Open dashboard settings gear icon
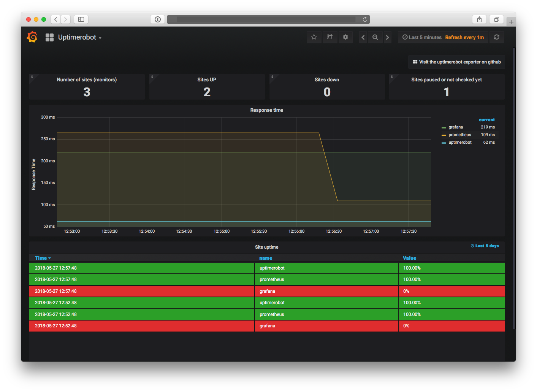The image size is (537, 392). click(345, 37)
